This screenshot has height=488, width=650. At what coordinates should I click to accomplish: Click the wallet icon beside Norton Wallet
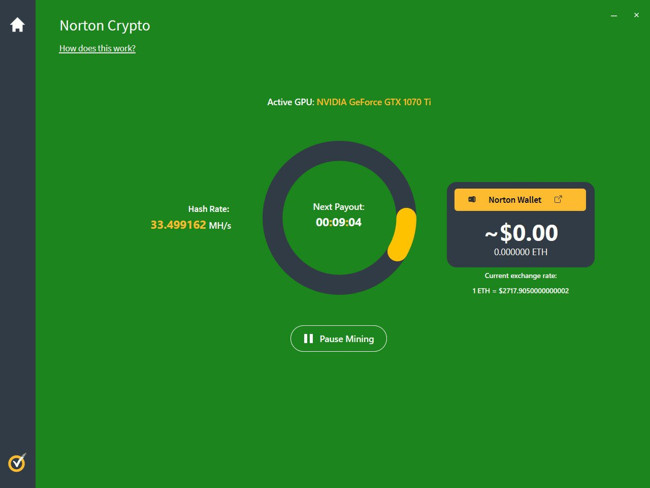pos(472,199)
